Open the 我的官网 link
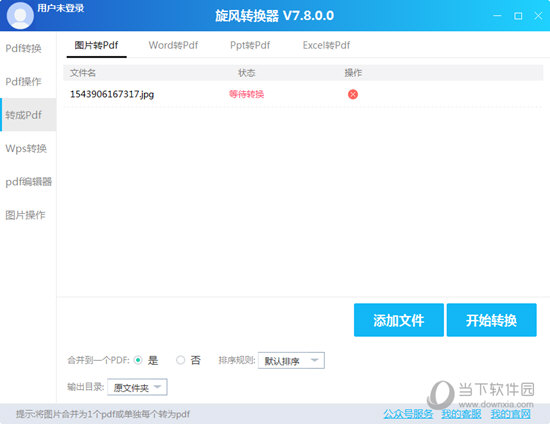Viewport: 550px width, 424px height. (x=510, y=414)
